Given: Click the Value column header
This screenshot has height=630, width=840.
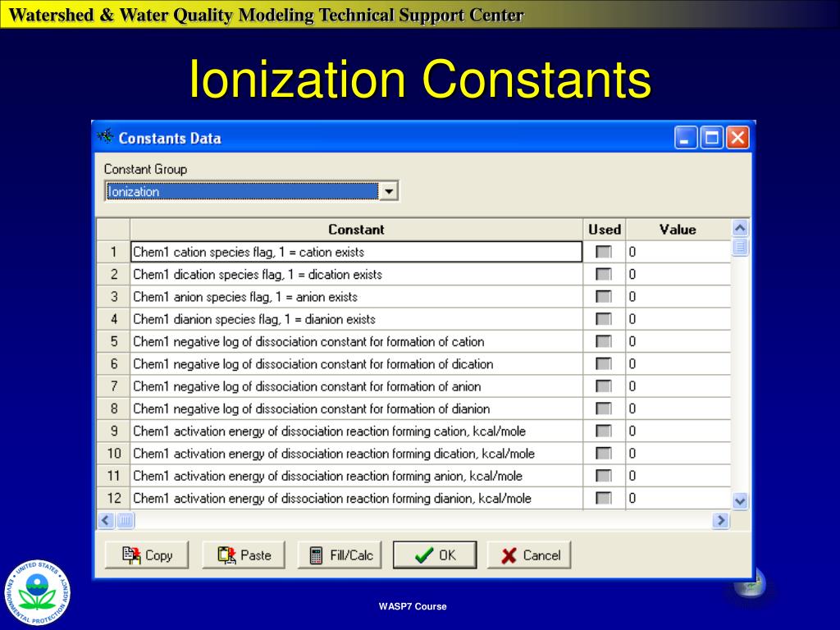Looking at the screenshot, I should click(x=678, y=230).
